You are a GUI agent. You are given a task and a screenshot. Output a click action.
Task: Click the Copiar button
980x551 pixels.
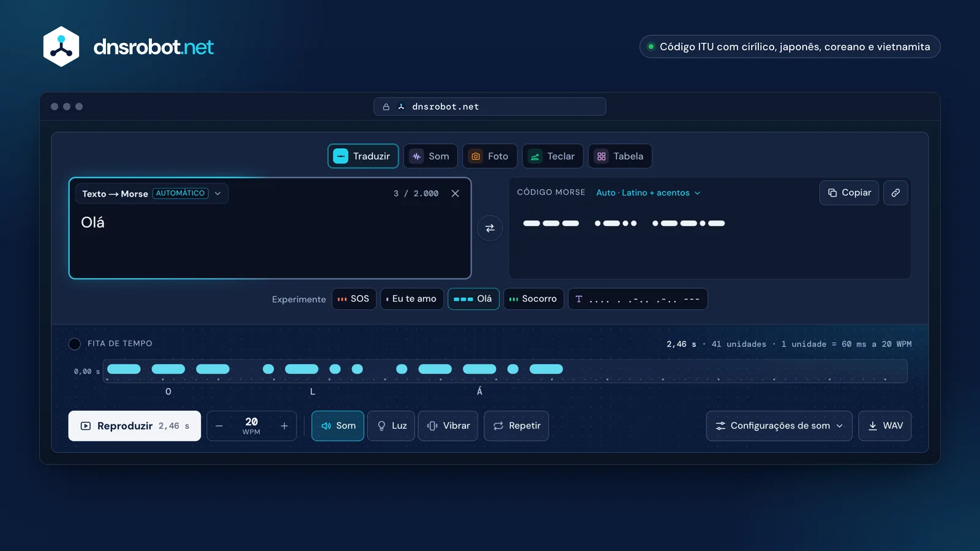point(849,193)
